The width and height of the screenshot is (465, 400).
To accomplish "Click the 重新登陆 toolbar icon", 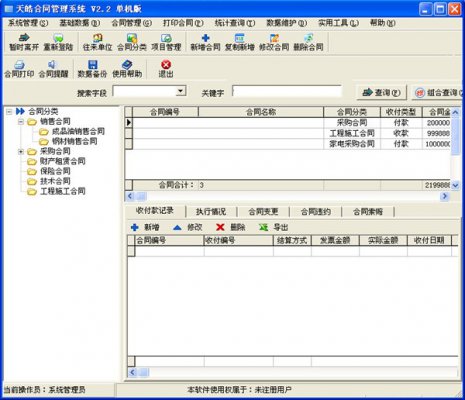I will click(58, 38).
